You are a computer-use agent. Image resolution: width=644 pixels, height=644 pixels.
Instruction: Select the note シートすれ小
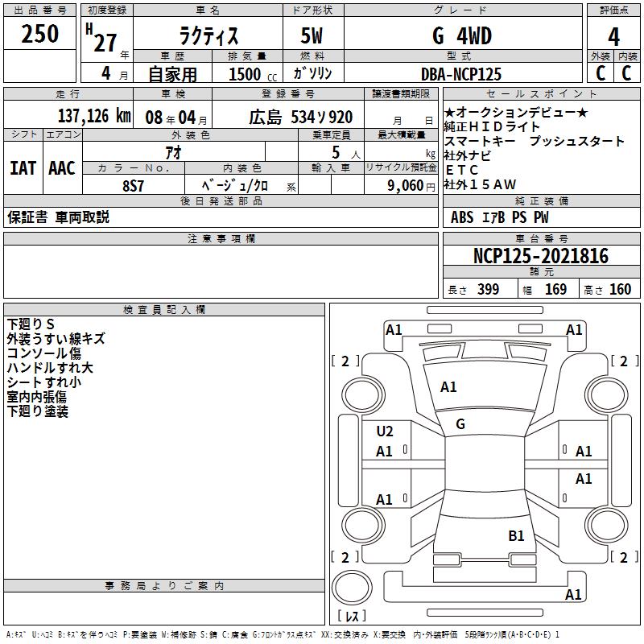[44, 382]
